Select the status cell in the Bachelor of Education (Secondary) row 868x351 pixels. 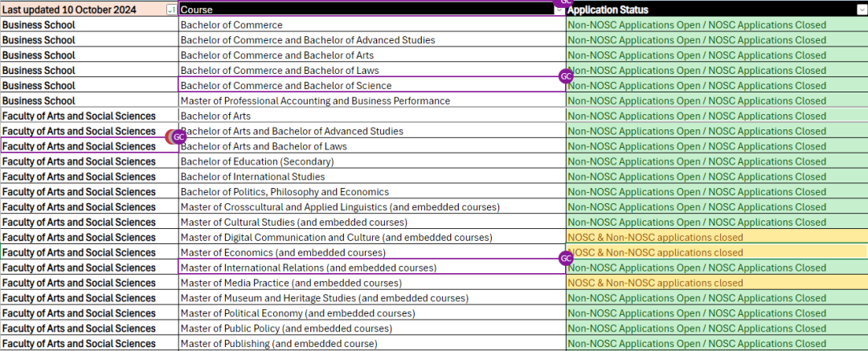[x=717, y=161]
